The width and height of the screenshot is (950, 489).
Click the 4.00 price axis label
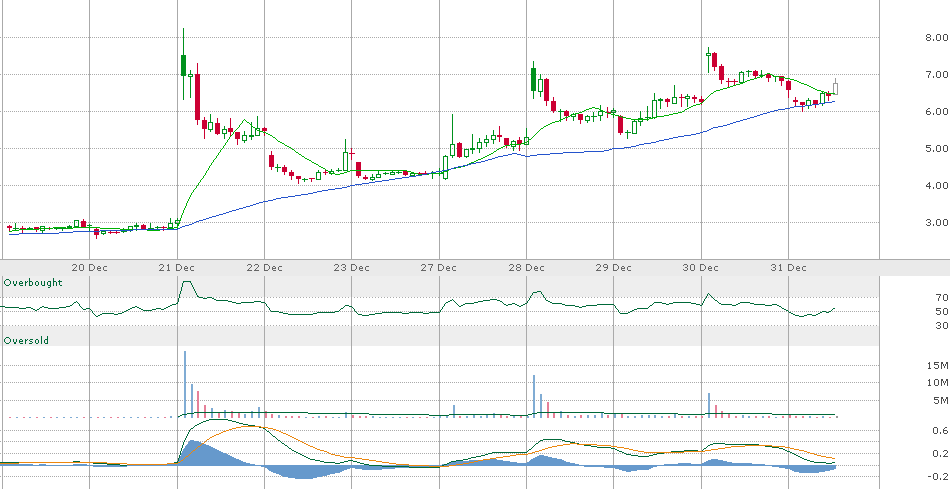[936, 185]
